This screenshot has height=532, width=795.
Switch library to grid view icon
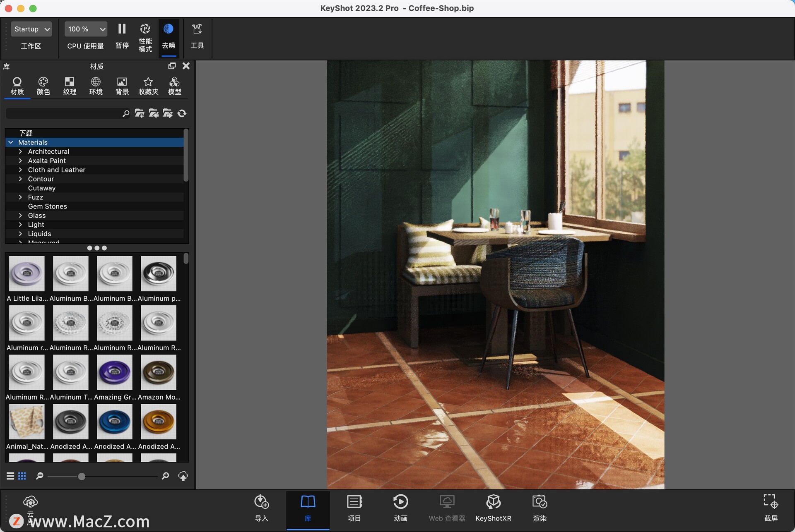pos(22,476)
